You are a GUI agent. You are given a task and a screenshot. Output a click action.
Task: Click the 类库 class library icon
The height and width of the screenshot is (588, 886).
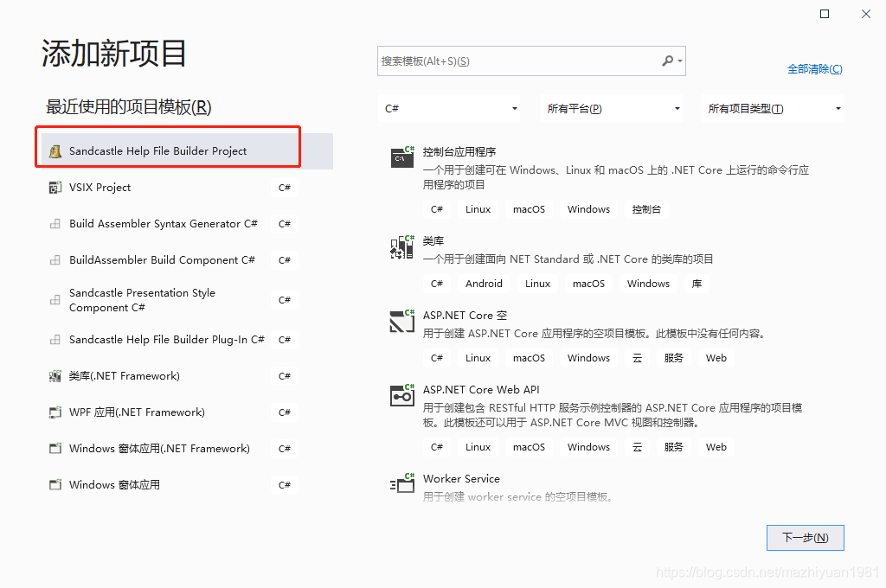[x=402, y=246]
